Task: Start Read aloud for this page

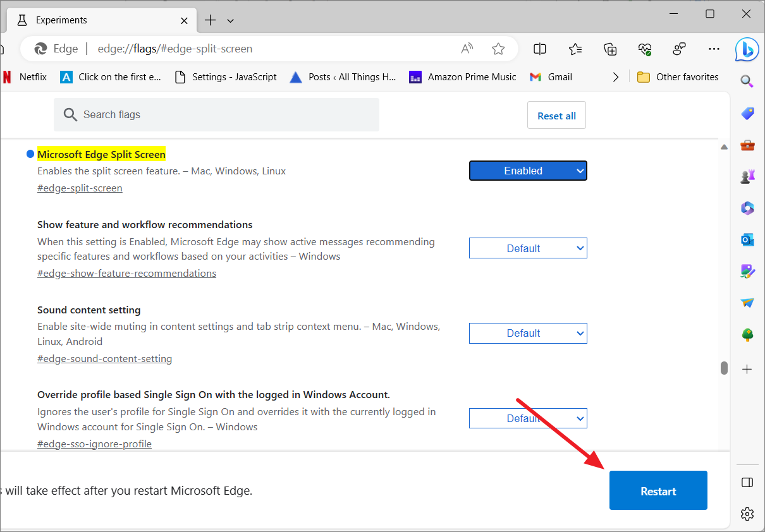Action: click(x=467, y=48)
